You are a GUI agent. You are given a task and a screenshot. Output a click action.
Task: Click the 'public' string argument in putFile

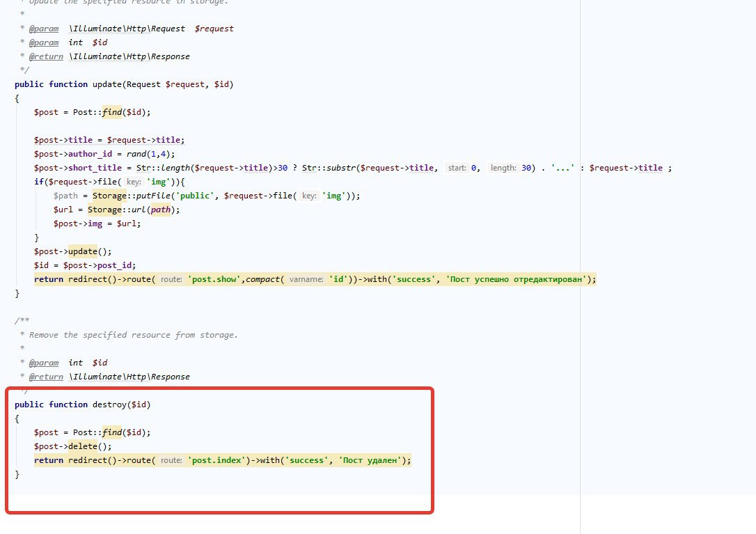[x=195, y=196]
